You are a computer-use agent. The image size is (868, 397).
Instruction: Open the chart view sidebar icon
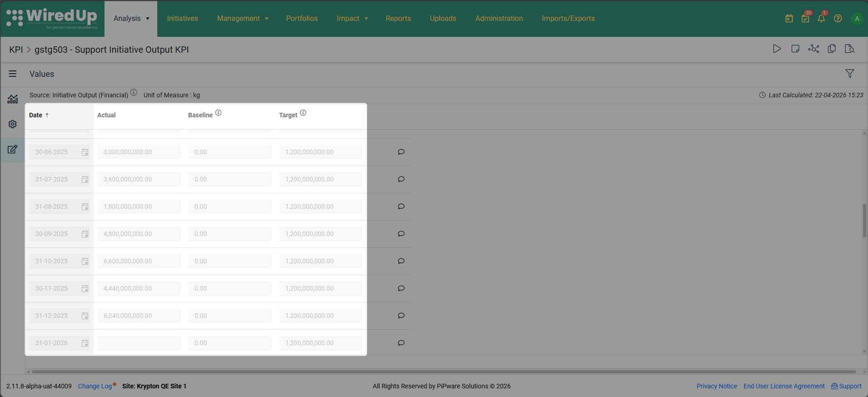coord(13,99)
